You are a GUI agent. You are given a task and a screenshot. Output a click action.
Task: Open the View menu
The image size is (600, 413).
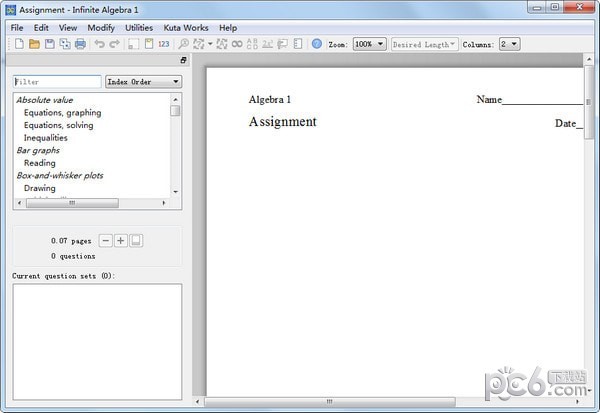click(x=68, y=28)
